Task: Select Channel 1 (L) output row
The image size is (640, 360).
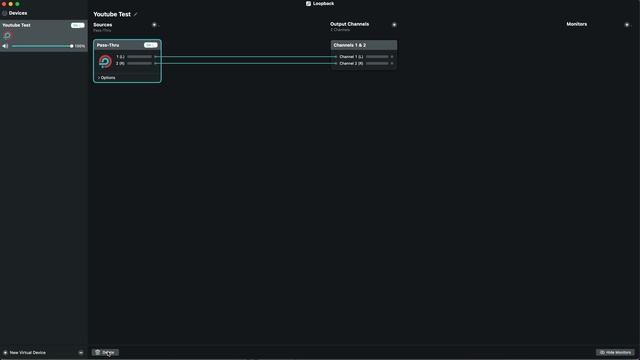Action: pos(364,57)
